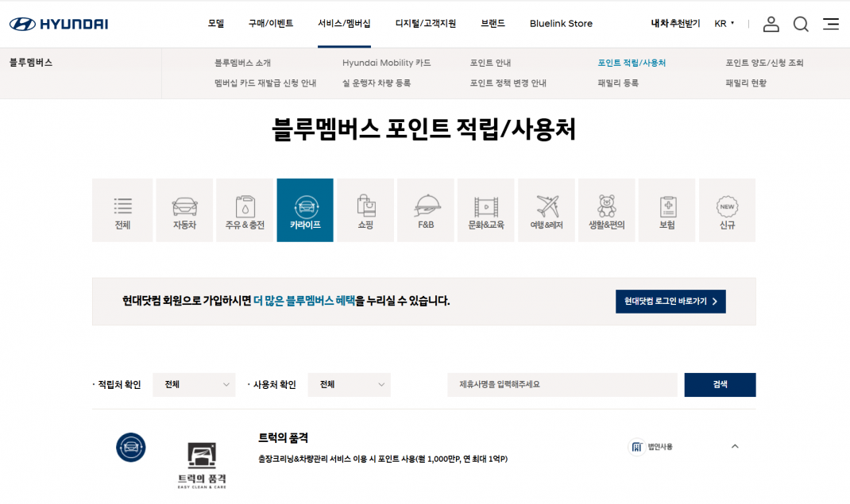Click 내차추천받기 link

[x=675, y=24]
